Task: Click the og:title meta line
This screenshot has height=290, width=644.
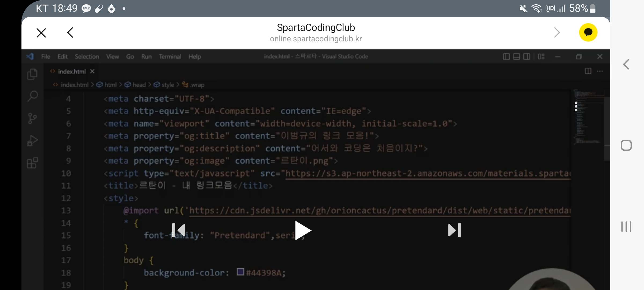Action: tap(241, 136)
